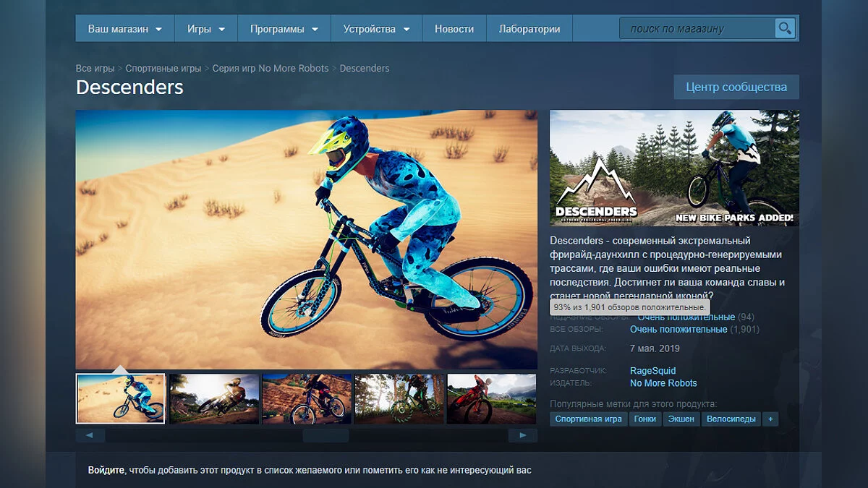The image size is (868, 488).
Task: Click the Descenders breadcrumb link
Action: (365, 68)
